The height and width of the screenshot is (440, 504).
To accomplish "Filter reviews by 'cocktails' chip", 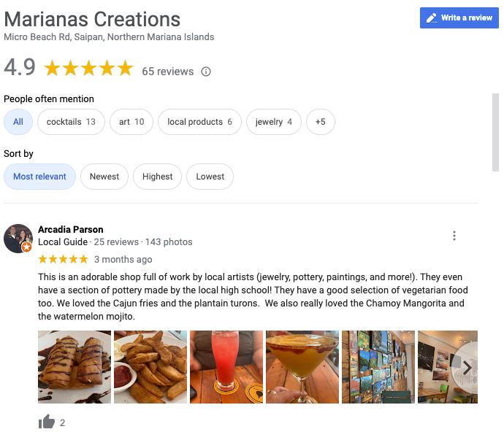I will 71,122.
